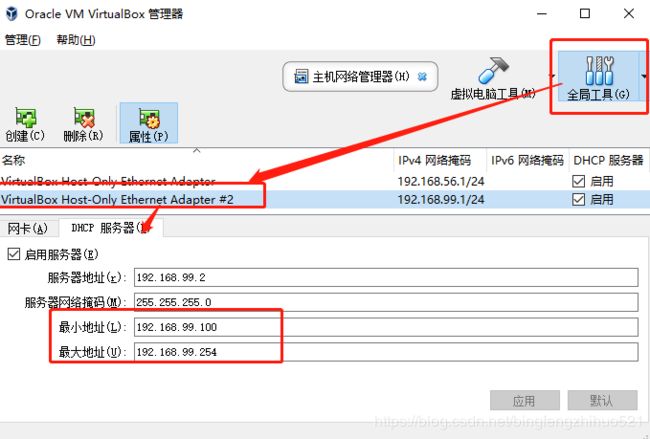Minimize the VirtualBox Manager window

542,14
